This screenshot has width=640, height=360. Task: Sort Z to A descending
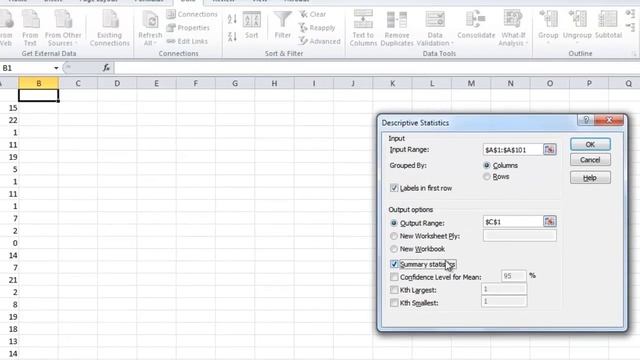click(x=232, y=37)
